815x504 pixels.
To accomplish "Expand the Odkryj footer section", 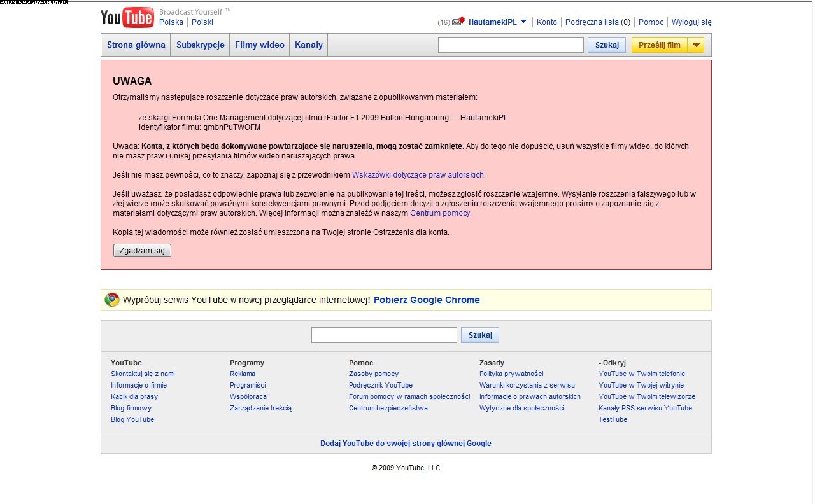I will coord(612,363).
